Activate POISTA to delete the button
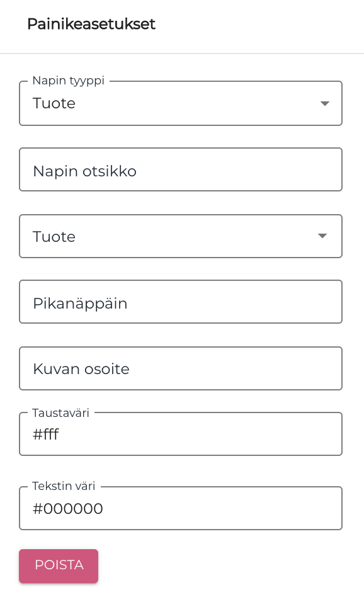Screen dimensions: 364x597 tap(59, 566)
